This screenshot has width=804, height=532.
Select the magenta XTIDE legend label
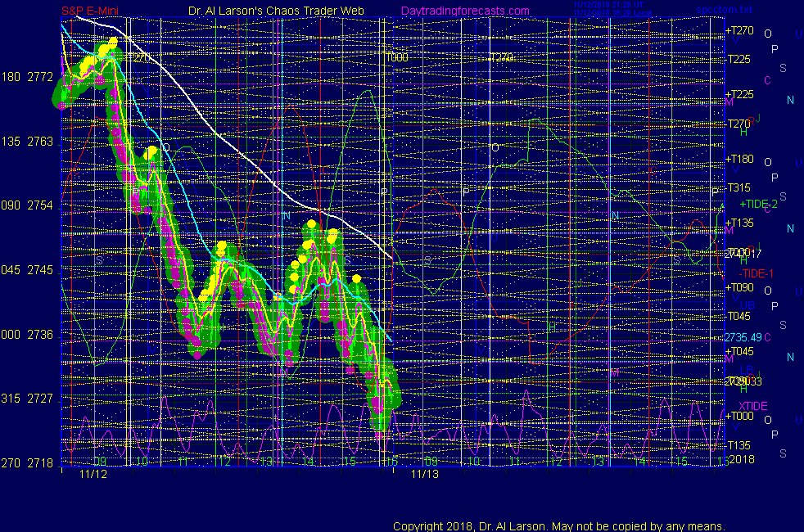coord(753,406)
